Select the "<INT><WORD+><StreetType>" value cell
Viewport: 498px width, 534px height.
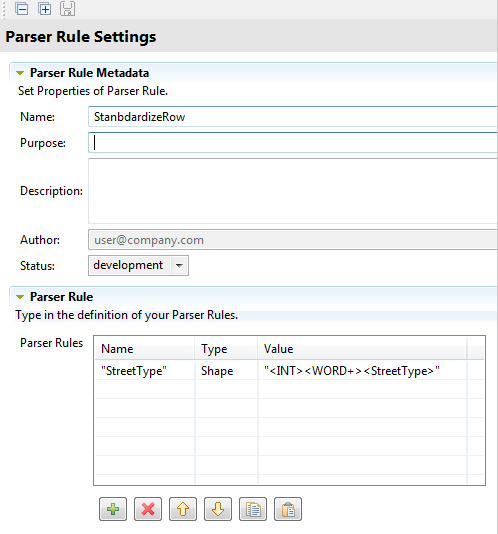coord(363,371)
